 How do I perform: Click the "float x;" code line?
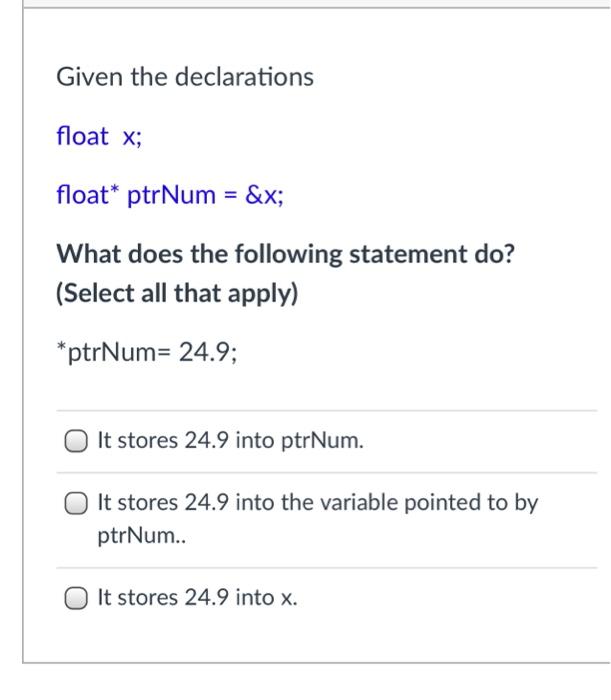tap(99, 136)
